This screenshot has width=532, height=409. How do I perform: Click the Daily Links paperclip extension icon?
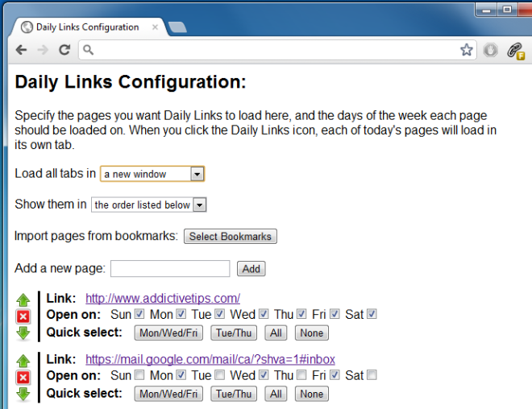pos(515,51)
